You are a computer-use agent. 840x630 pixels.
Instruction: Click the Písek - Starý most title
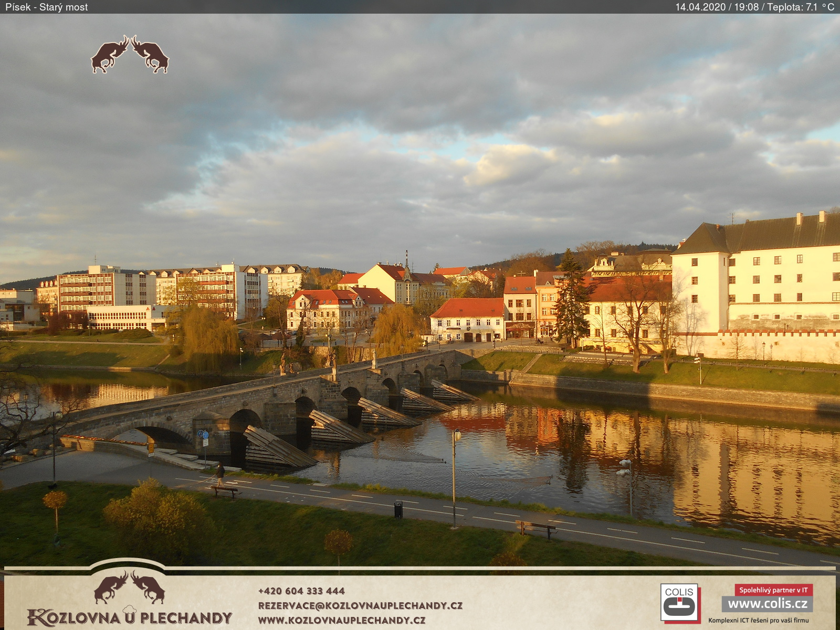tap(47, 7)
